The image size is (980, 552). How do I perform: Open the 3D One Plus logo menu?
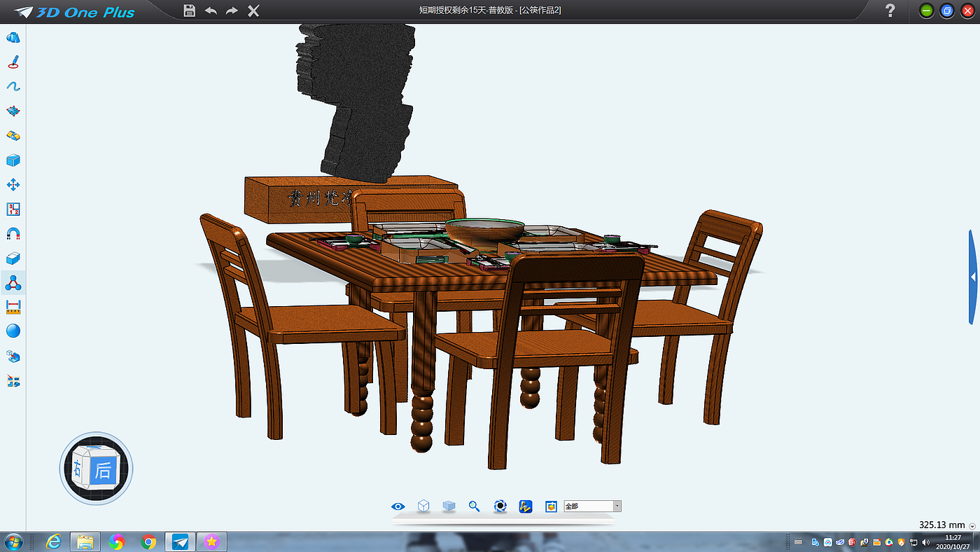(x=76, y=11)
